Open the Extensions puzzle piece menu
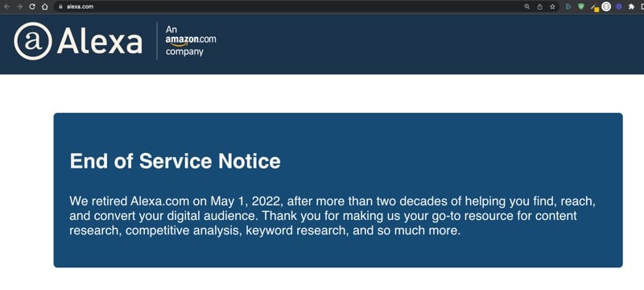 coord(631,6)
